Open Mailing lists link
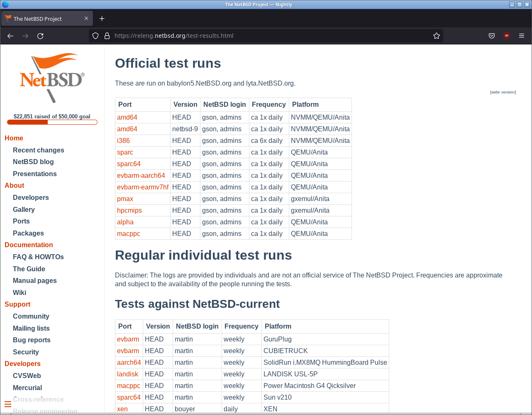Screen dimensions: 532x415 (x=31, y=329)
